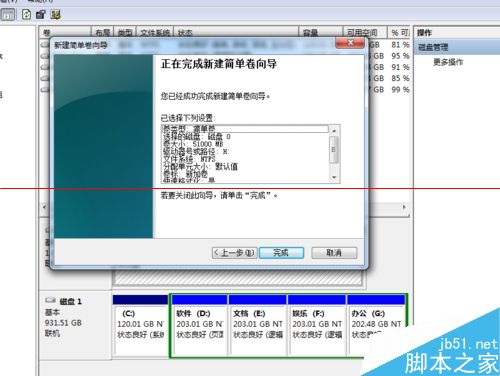Sort by the 卷 column header
500x376 pixels.
[x=65, y=33]
